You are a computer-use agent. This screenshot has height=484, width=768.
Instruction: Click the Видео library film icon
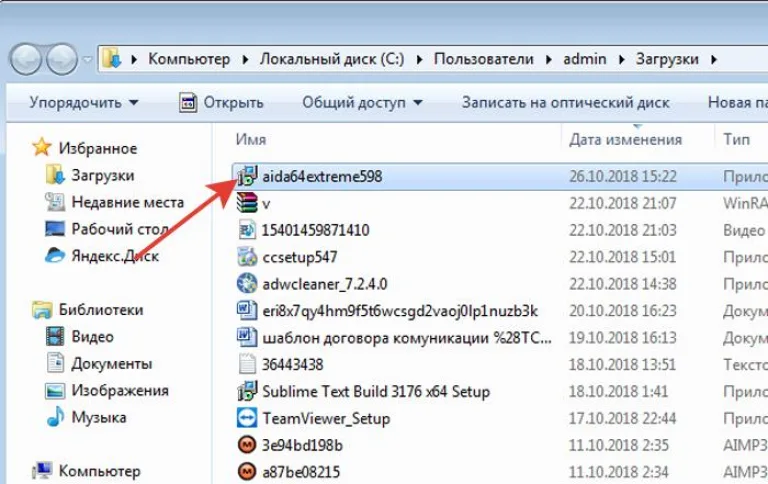click(x=55, y=337)
